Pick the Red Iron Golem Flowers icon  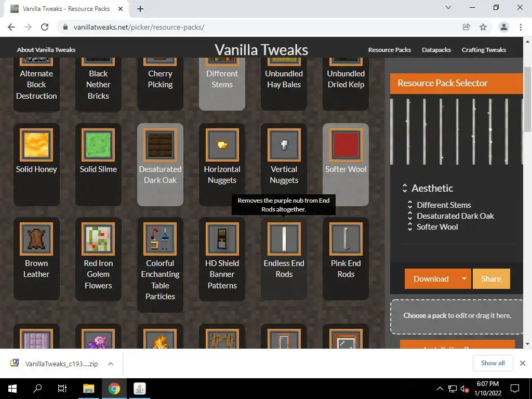coord(98,239)
